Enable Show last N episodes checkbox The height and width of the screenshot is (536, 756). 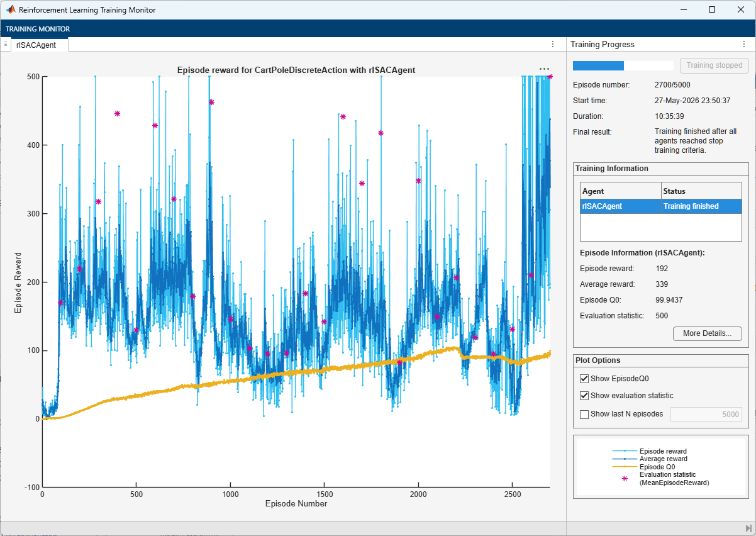point(584,414)
